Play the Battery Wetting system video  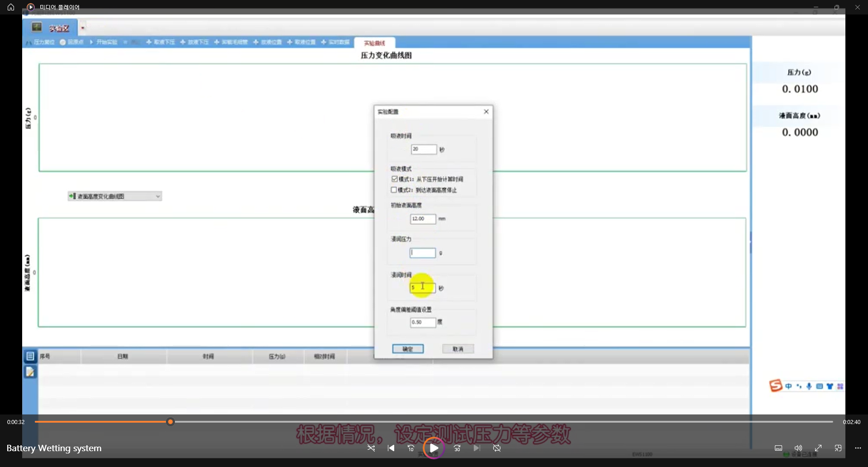[x=434, y=448]
